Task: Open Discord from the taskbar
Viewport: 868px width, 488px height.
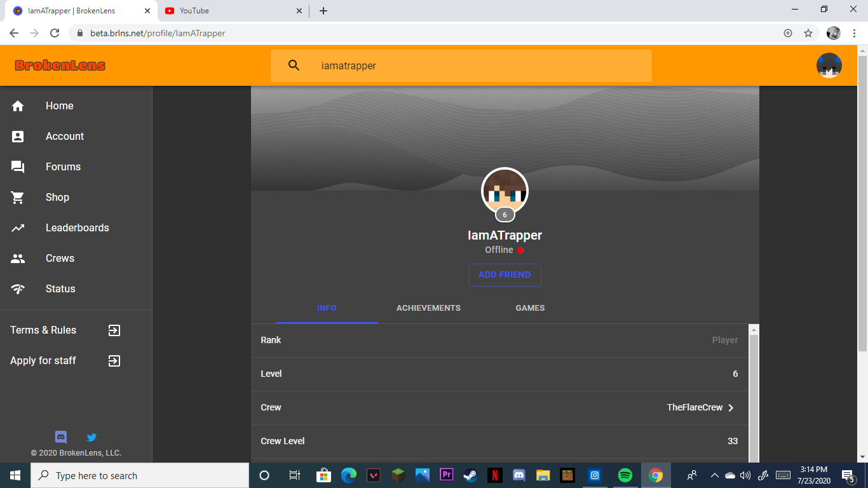Action: click(519, 475)
